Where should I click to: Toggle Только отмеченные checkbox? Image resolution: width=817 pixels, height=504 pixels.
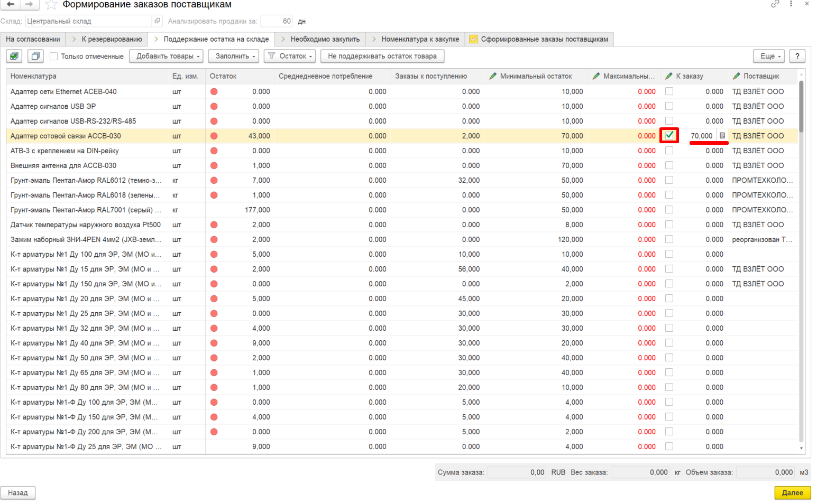[x=53, y=56]
